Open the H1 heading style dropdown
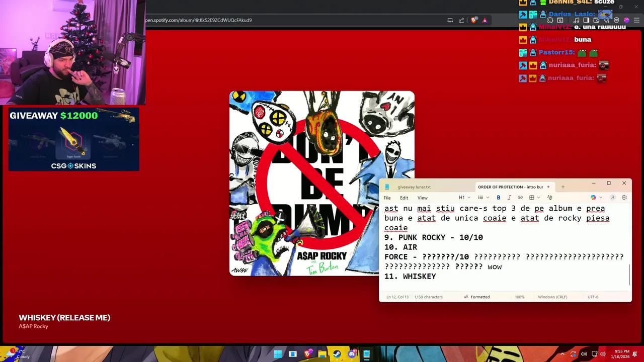Screen dimensions: 644x362 (x=464, y=198)
